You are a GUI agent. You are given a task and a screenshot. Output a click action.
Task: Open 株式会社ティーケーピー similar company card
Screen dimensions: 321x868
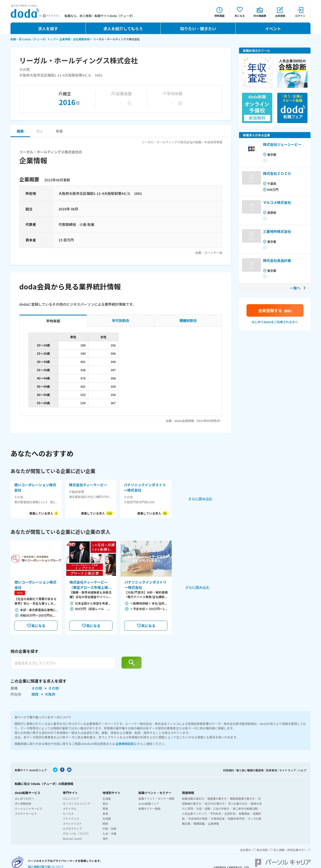coord(90,499)
